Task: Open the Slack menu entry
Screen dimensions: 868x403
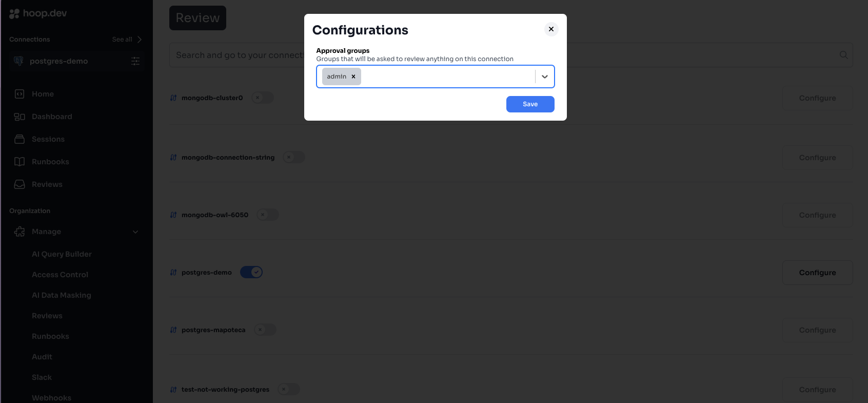Action: [42, 377]
